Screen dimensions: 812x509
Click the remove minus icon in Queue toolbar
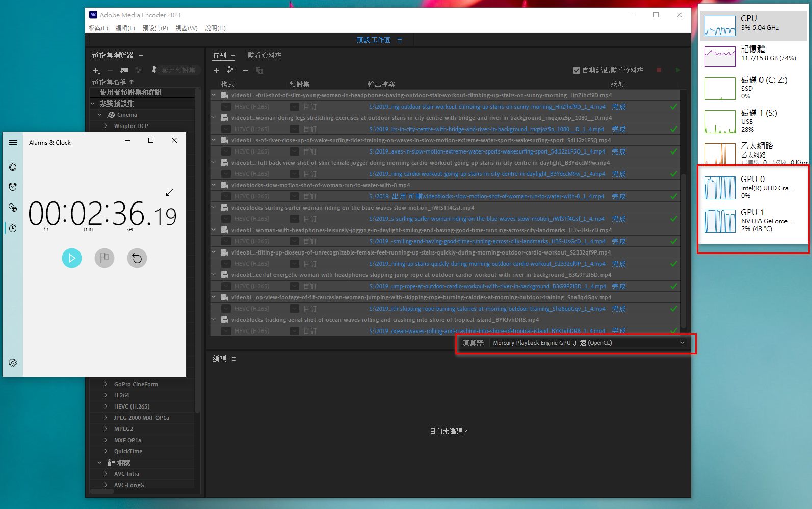click(245, 70)
